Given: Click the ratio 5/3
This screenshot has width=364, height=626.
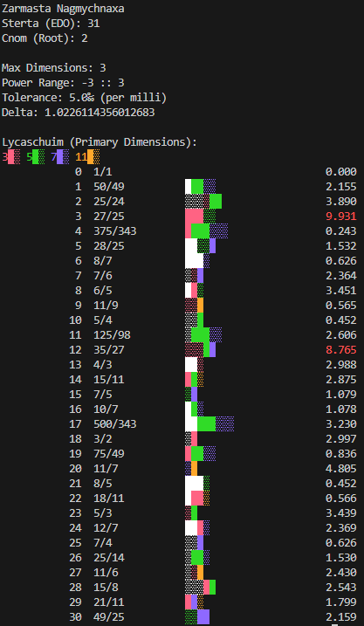Looking at the screenshot, I should 103,513.
